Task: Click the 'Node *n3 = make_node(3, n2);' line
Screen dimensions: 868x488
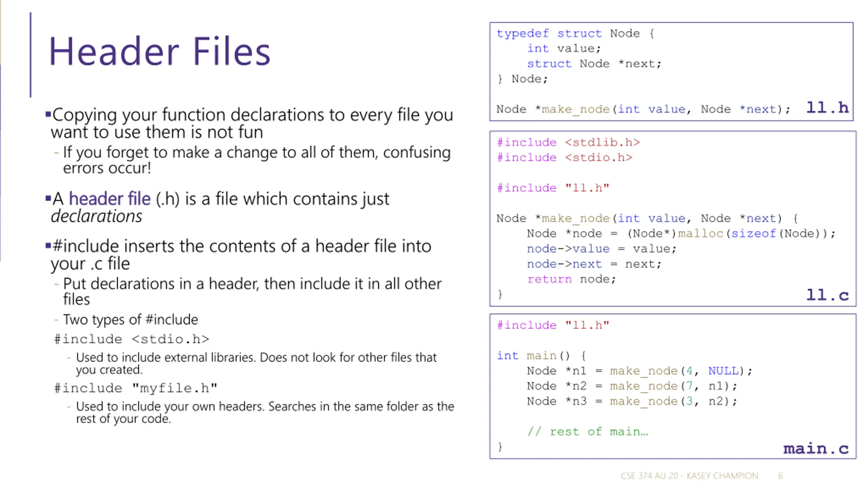Action: (x=632, y=402)
